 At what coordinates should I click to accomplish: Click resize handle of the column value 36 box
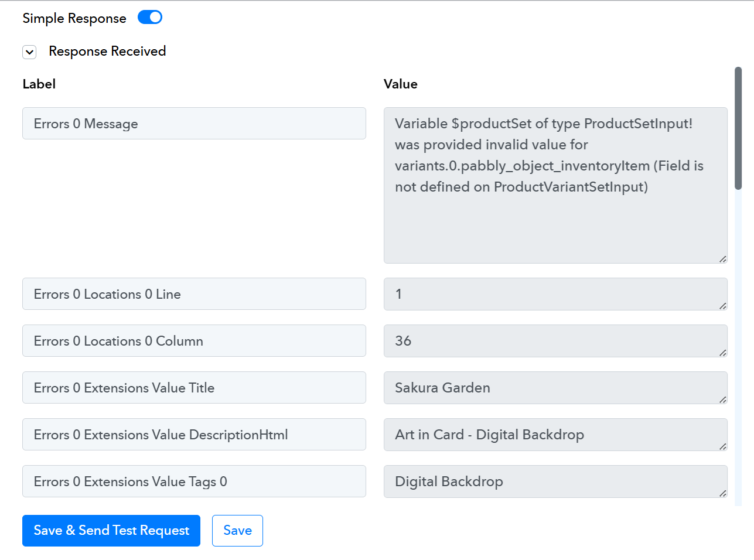pos(722,353)
